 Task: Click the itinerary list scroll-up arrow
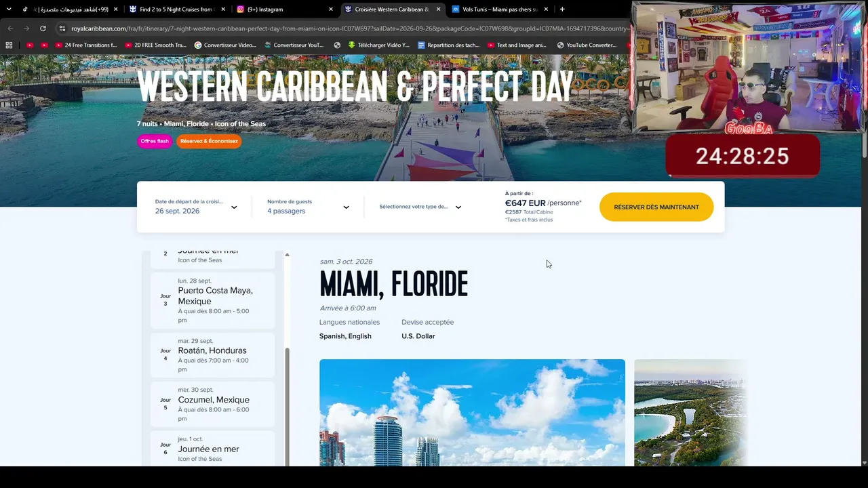[287, 255]
